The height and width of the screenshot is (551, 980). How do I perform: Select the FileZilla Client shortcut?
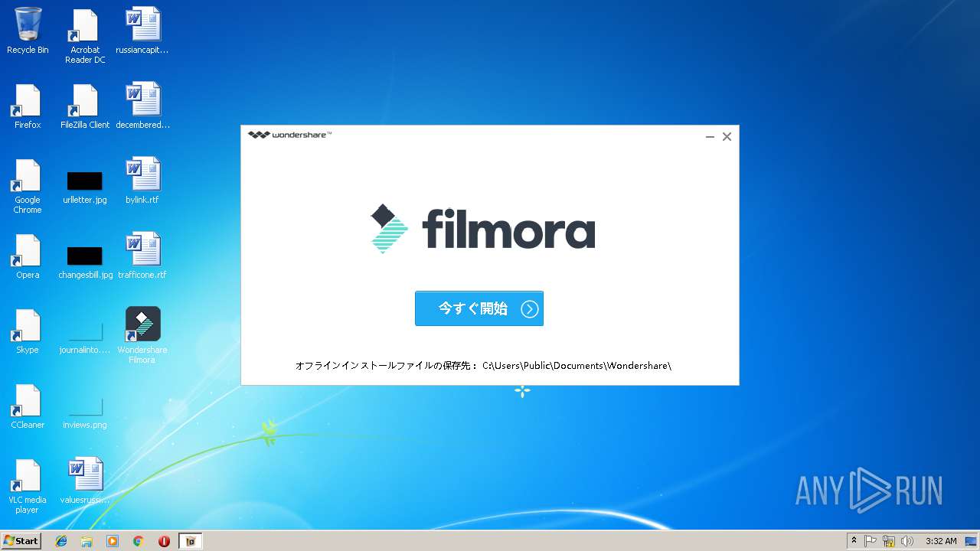coord(85,106)
